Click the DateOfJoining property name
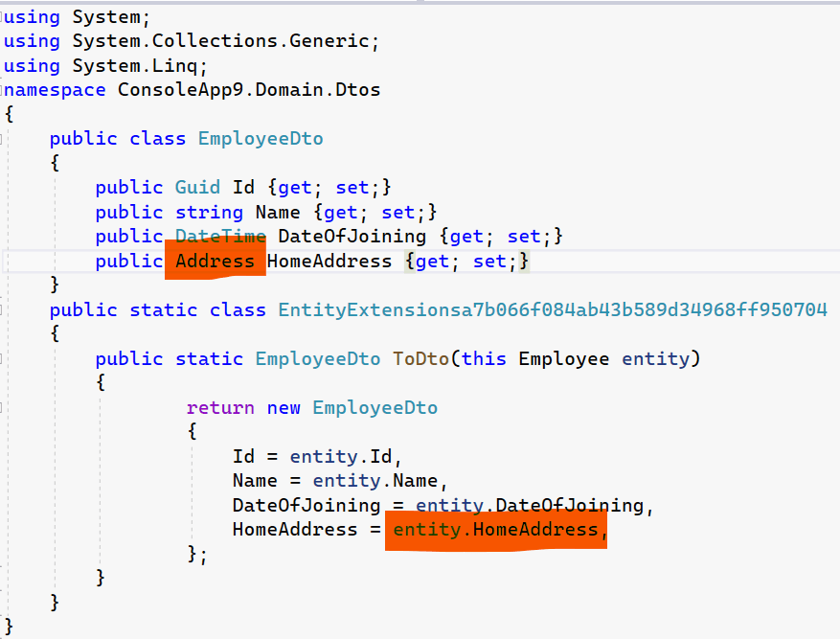840x639 pixels. 352,237
